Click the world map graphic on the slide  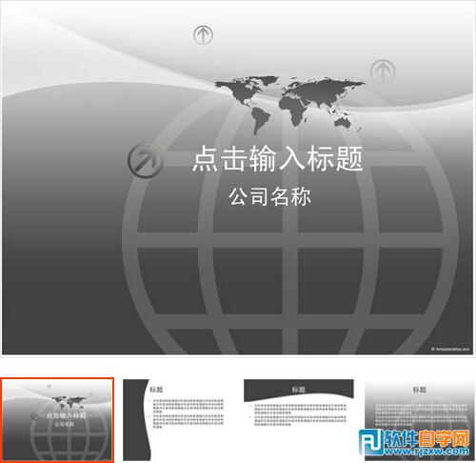(x=290, y=105)
